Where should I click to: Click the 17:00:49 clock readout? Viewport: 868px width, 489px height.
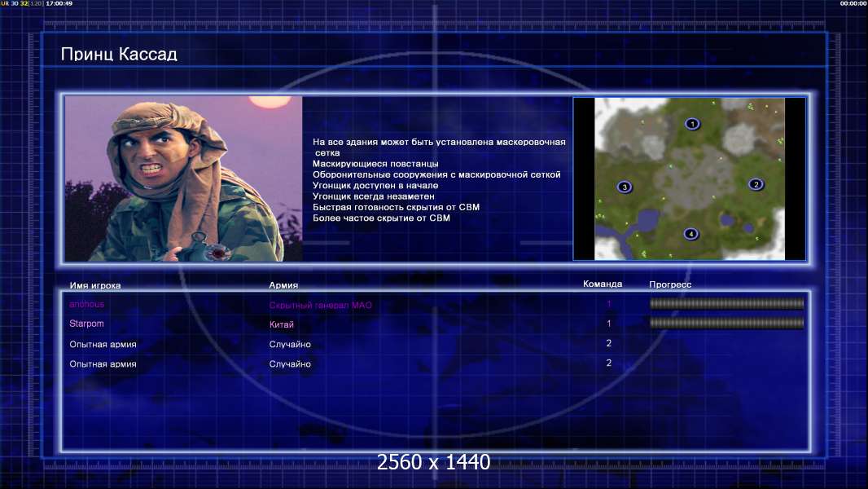pos(59,3)
